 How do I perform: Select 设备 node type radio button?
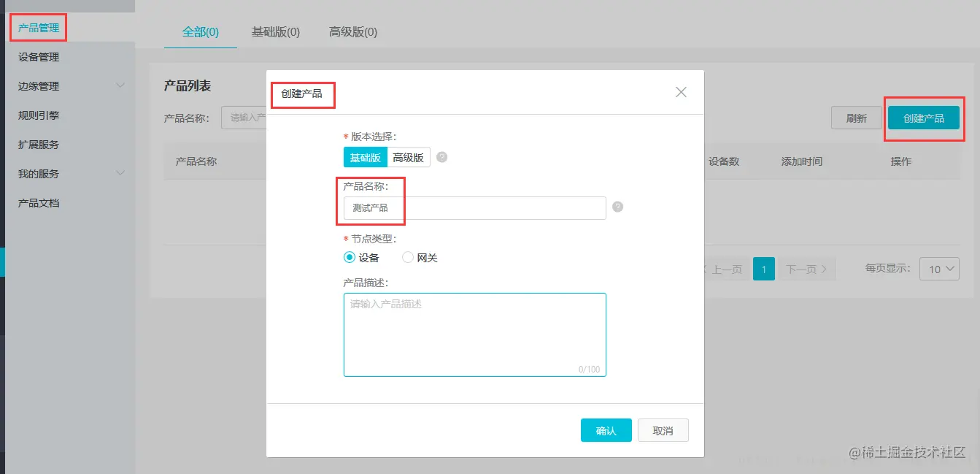coord(350,257)
